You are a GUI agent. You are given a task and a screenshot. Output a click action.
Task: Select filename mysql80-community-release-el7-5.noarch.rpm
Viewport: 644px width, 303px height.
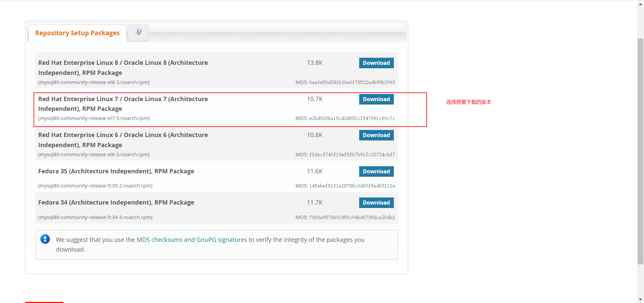pos(94,118)
